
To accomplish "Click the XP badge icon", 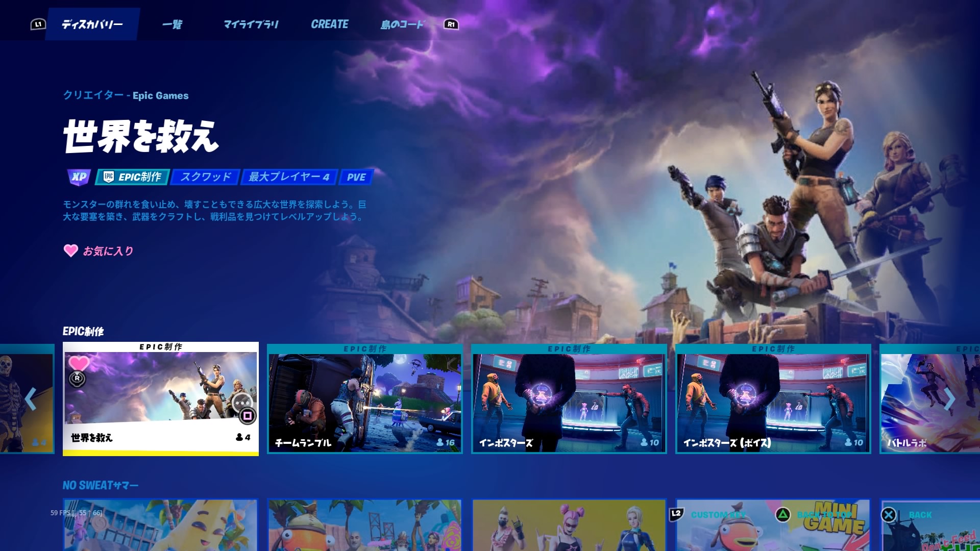I will click(x=79, y=177).
